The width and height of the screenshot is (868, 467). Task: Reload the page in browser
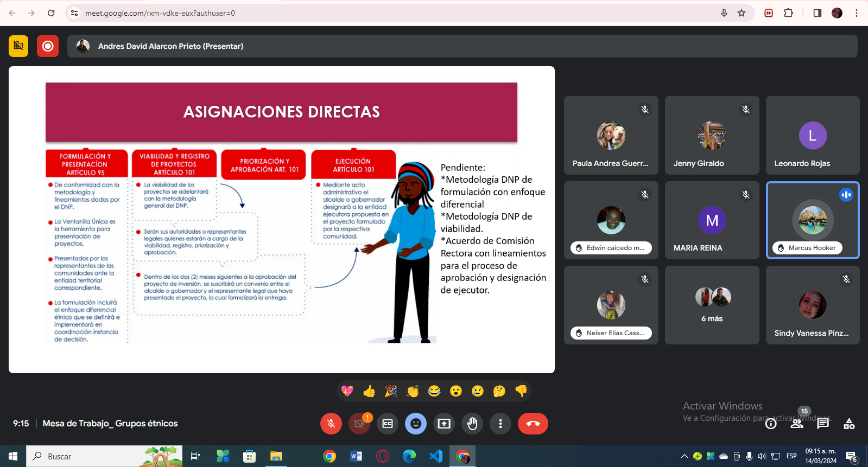click(x=51, y=13)
